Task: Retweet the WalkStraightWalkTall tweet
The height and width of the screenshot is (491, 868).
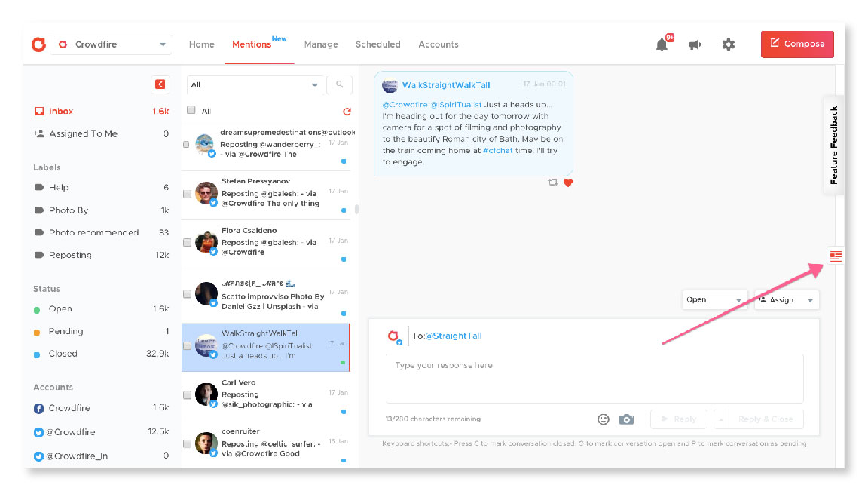Action: click(552, 183)
